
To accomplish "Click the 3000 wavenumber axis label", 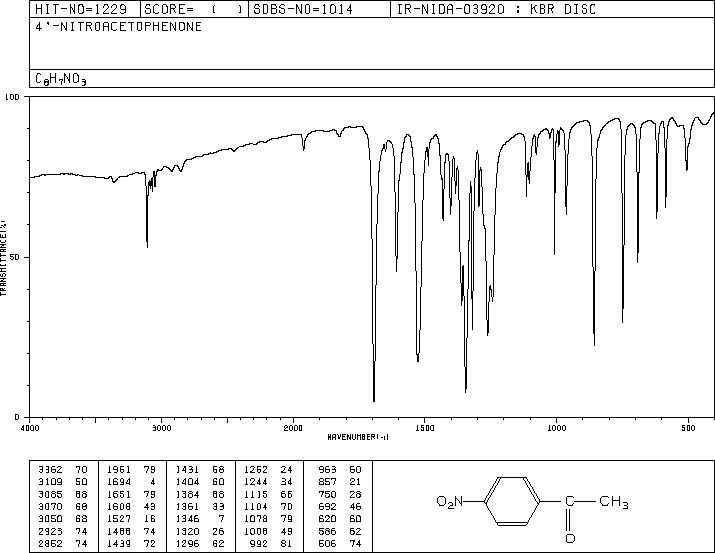I will [x=161, y=428].
